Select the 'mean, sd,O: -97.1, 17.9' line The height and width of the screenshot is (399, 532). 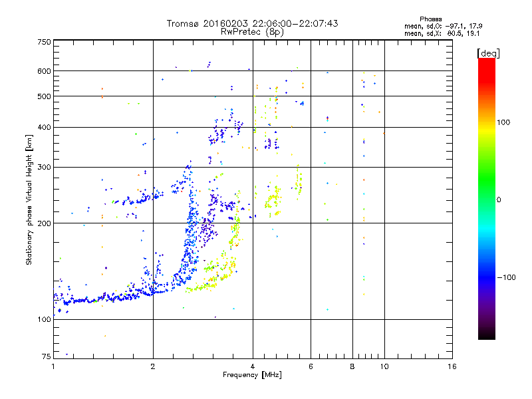(x=443, y=26)
